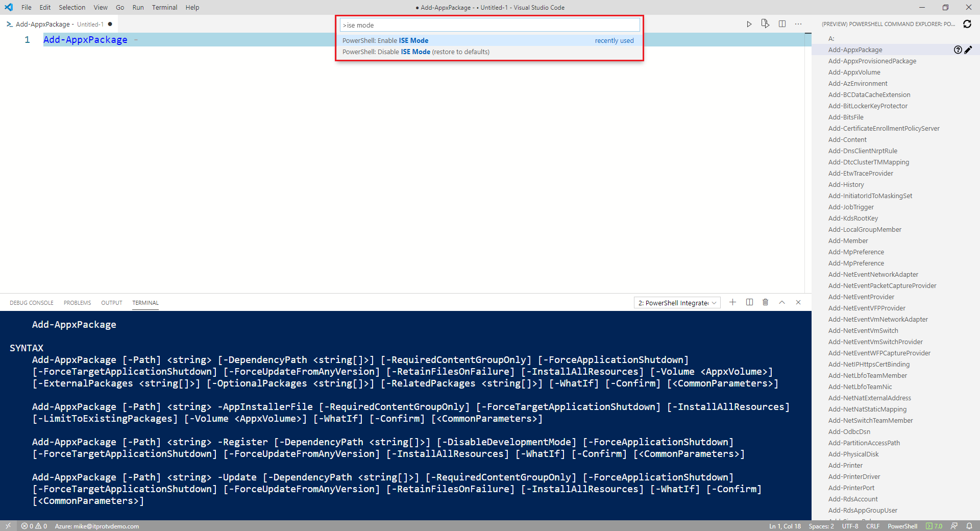
Task: Open the editor More Actions ellipsis
Action: 798,24
